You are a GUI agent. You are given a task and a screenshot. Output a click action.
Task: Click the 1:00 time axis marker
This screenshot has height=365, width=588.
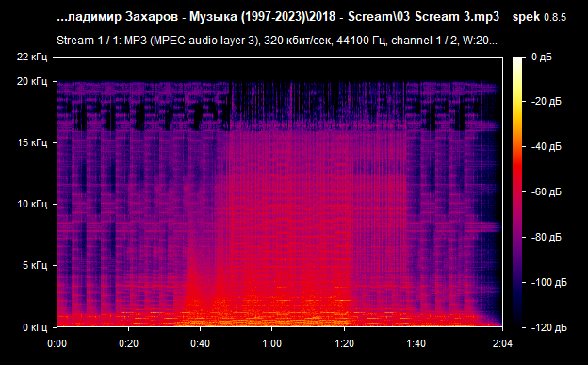(x=272, y=343)
